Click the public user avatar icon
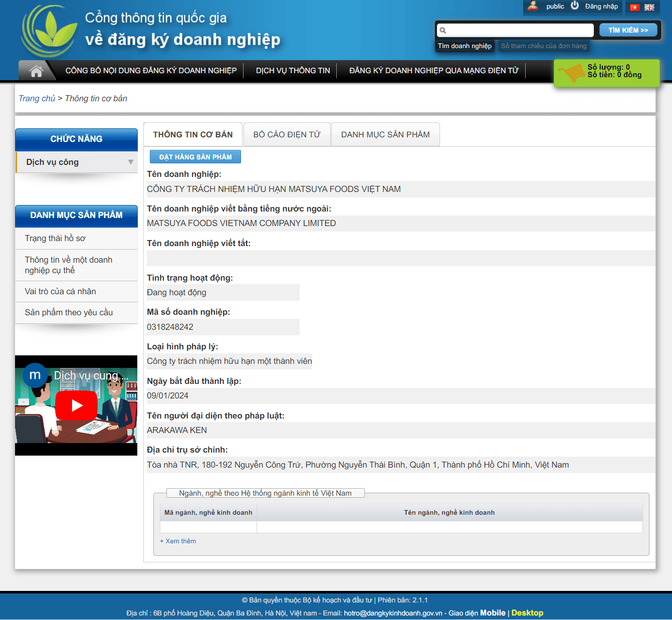The width and height of the screenshot is (672, 620). coord(533,6)
